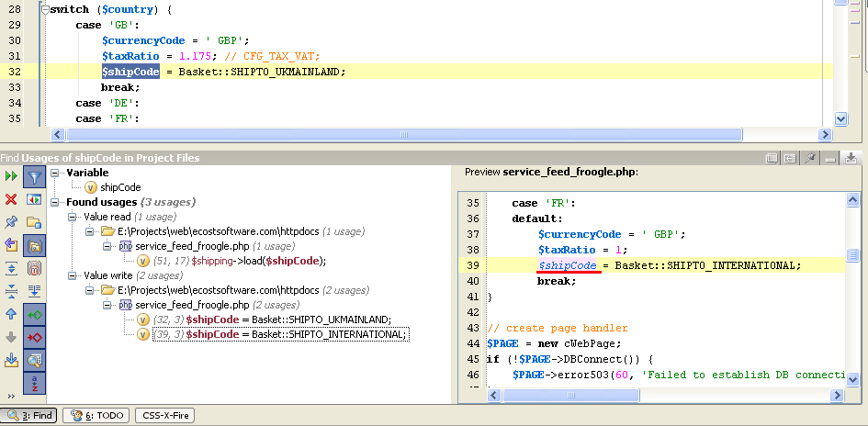Toggle show write access red diamond
This screenshot has height=426, width=868.
pos(34,338)
